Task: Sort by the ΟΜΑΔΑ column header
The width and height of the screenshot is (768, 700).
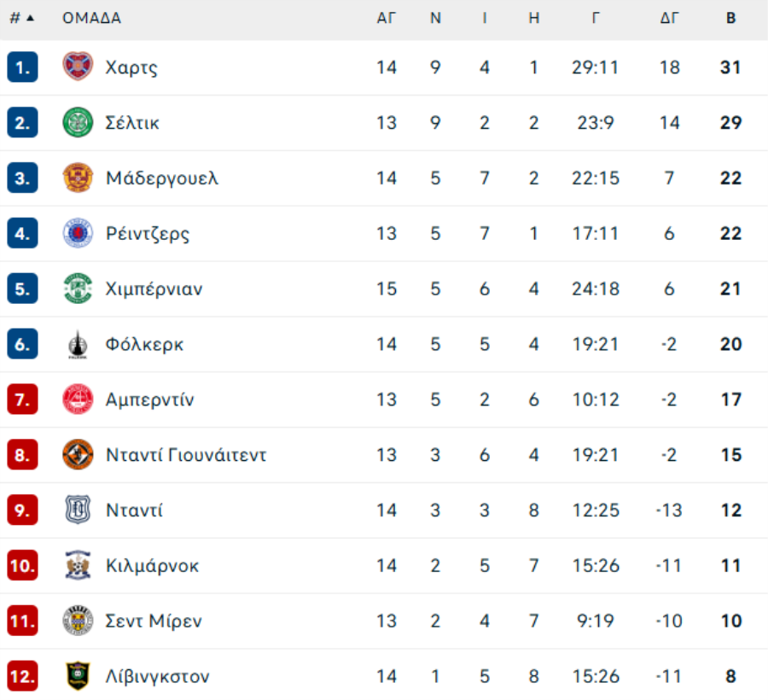Action: pyautogui.click(x=91, y=18)
